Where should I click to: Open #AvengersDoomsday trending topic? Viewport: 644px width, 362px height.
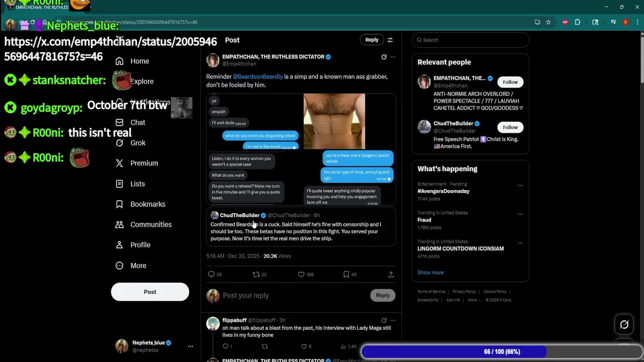tap(443, 191)
